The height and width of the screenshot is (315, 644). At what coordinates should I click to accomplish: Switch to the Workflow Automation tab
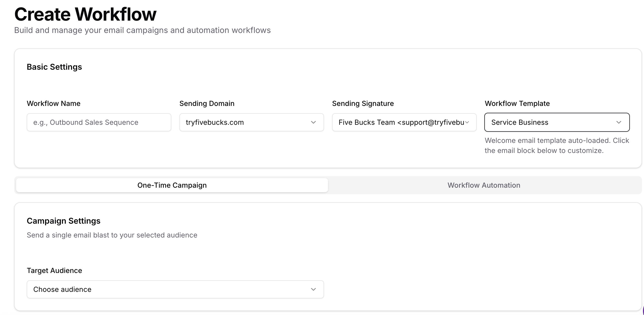click(484, 185)
